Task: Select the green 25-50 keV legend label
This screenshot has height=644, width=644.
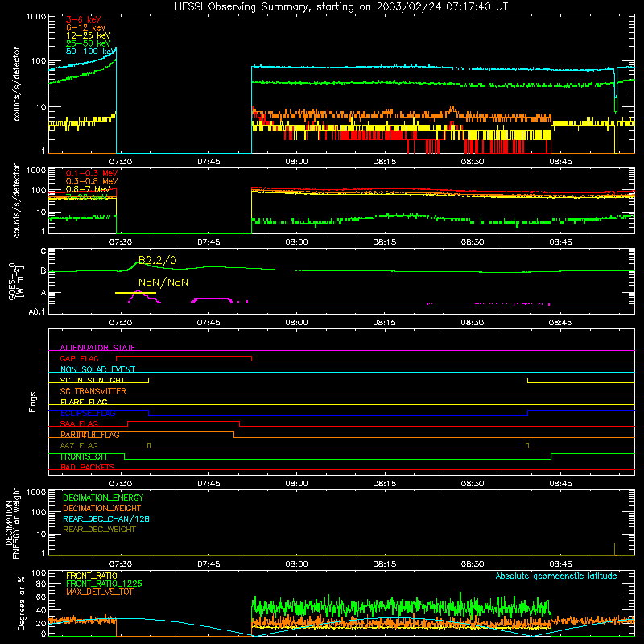Action: click(x=89, y=43)
